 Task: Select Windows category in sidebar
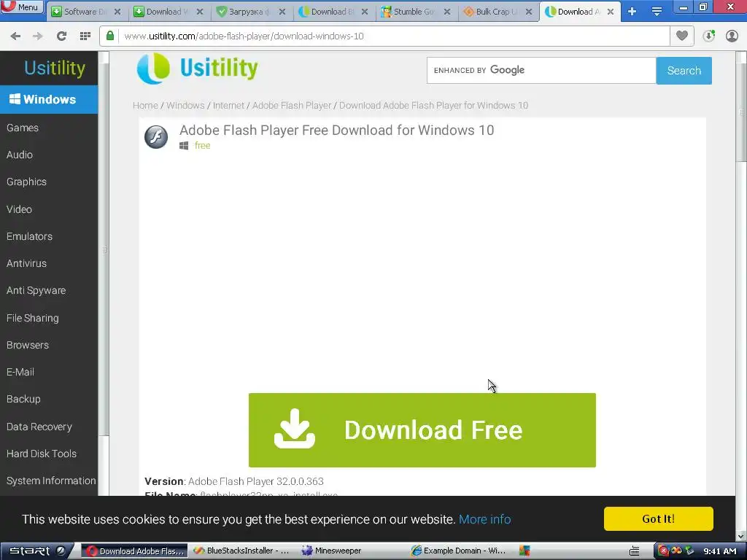coord(49,99)
